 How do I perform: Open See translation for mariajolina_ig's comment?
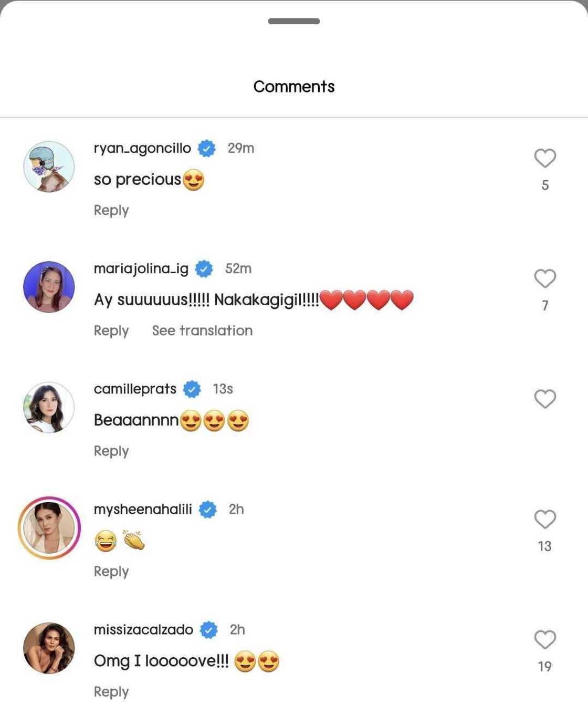pos(202,330)
